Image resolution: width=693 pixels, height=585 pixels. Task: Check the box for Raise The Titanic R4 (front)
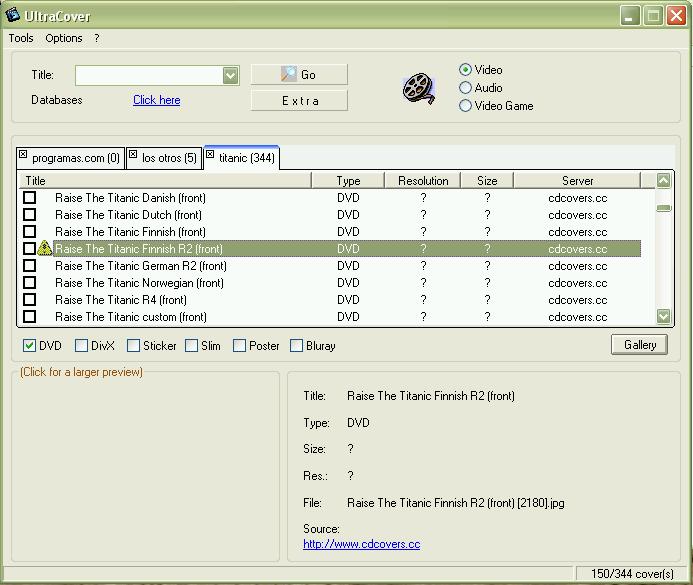coord(30,300)
